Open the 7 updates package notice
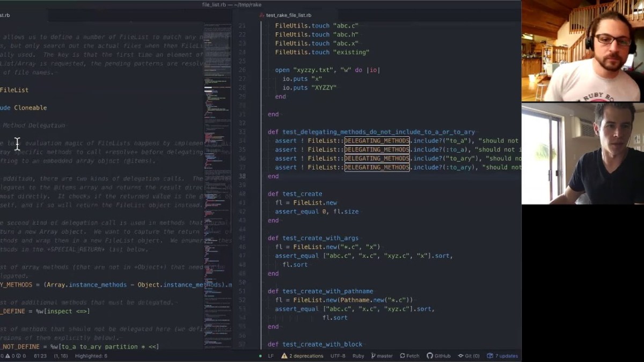The width and height of the screenshot is (644, 362). click(x=503, y=356)
